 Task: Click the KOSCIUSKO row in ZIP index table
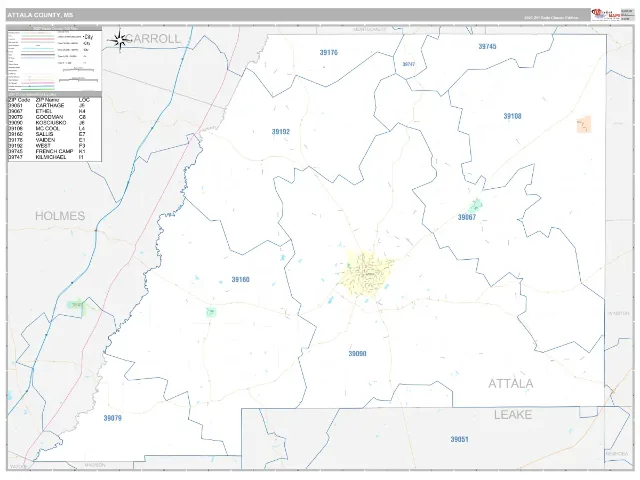pos(55,122)
